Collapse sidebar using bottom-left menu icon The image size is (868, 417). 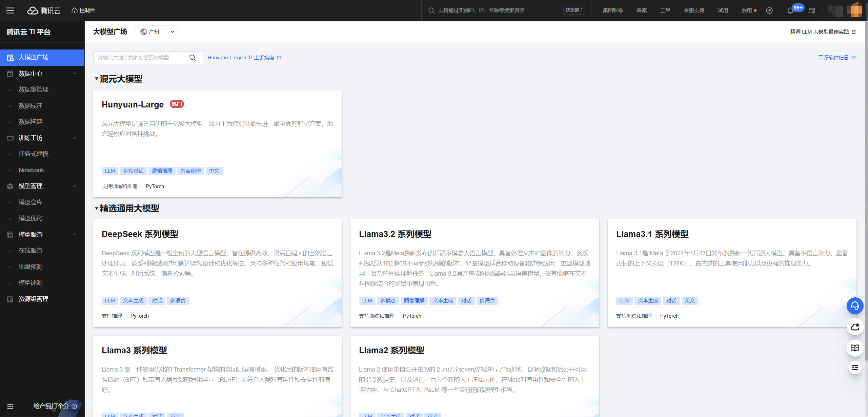(x=10, y=406)
